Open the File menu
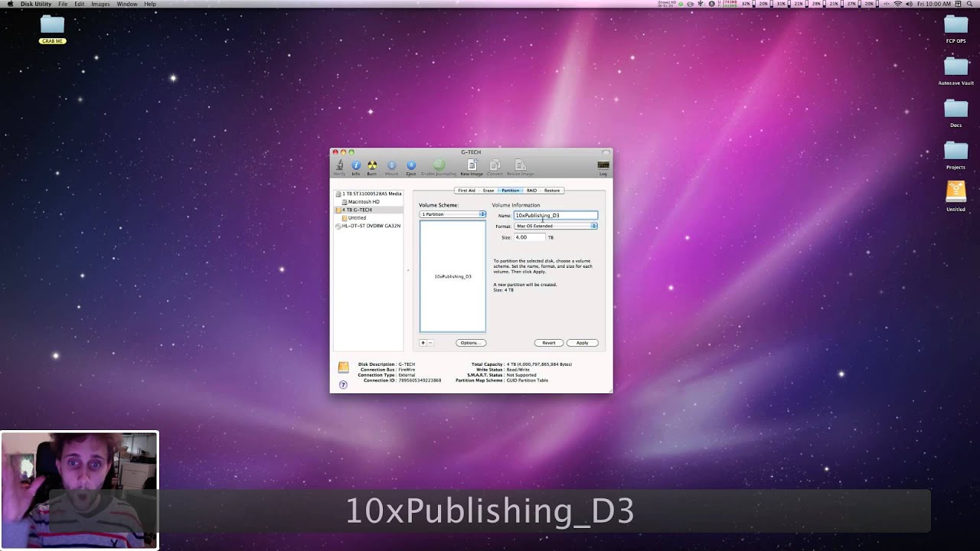Screen dimensions: 980x551 tap(63, 4)
